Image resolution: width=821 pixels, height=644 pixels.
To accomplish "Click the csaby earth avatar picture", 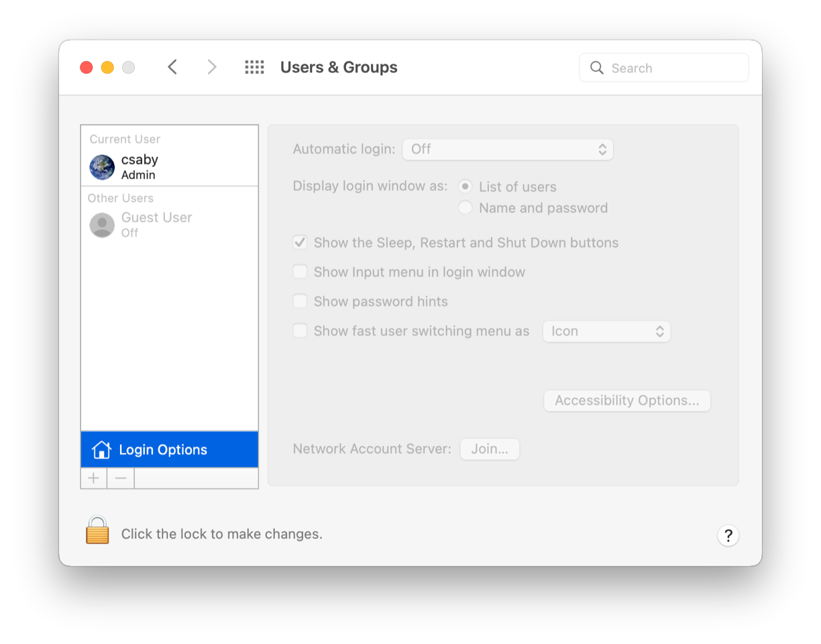I will (x=102, y=167).
